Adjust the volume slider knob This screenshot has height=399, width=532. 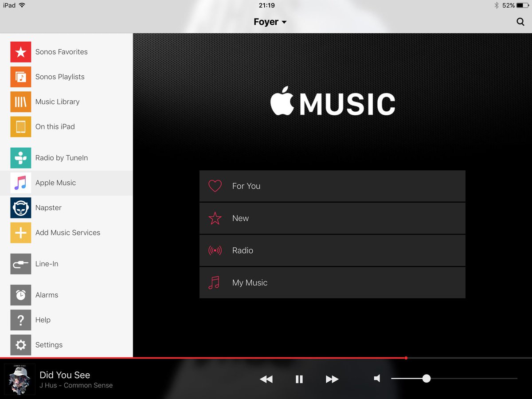[x=426, y=379]
